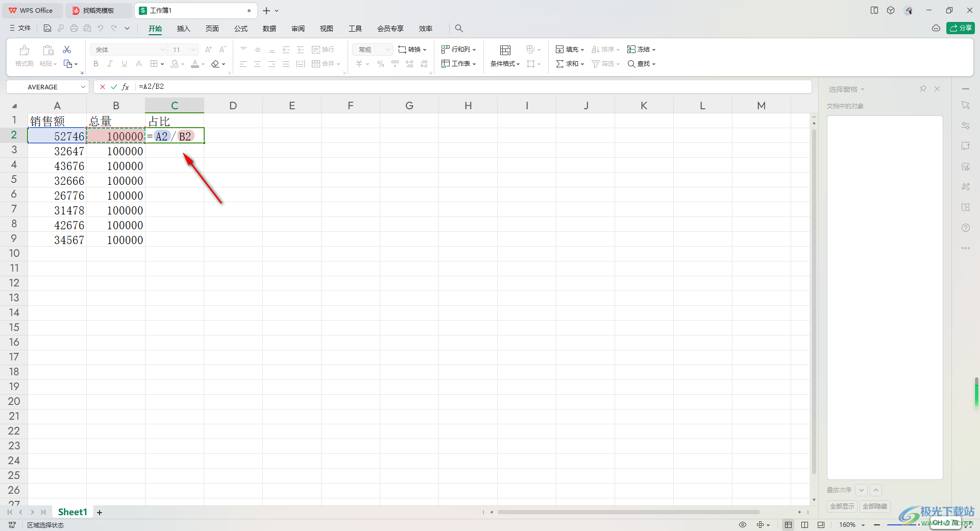
Task: Click the fx insert function icon
Action: pos(125,87)
